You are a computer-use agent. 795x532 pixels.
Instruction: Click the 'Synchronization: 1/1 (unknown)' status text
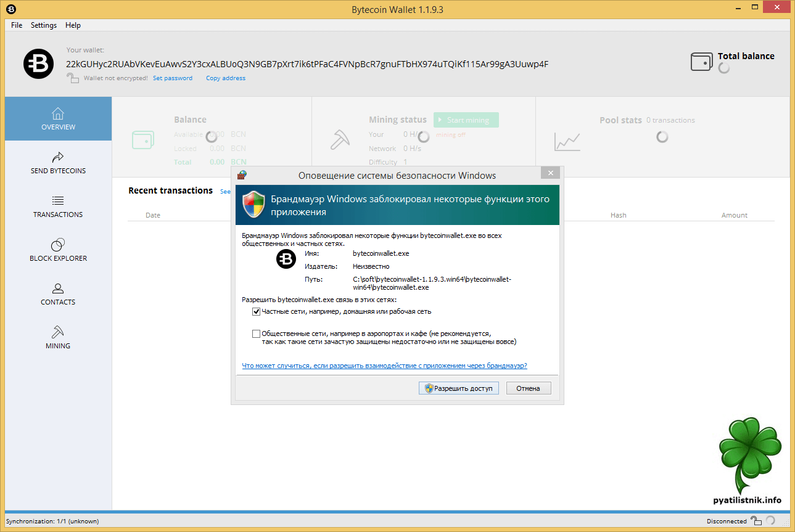52,522
